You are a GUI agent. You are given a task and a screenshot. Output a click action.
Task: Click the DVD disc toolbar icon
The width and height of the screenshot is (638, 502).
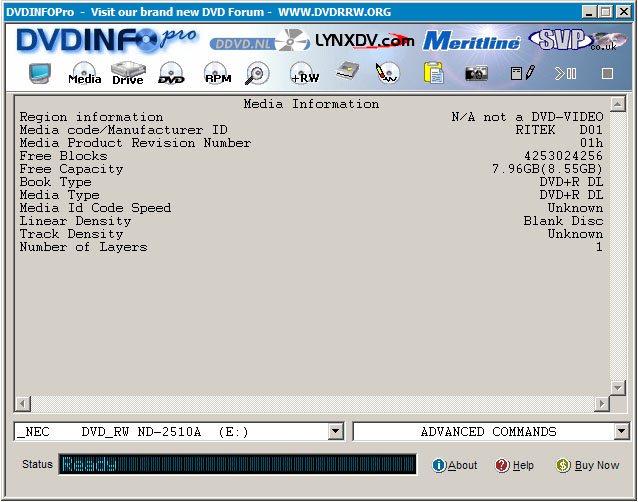click(171, 73)
